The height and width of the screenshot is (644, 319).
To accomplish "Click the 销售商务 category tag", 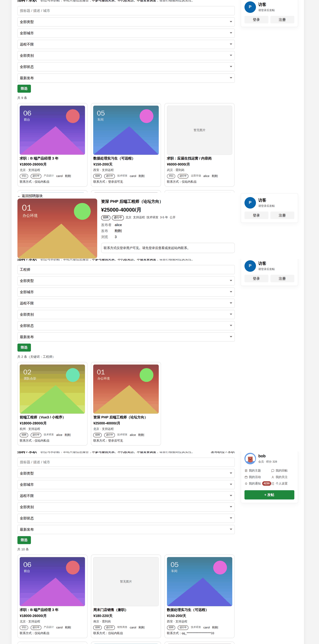I will tap(122, 627).
